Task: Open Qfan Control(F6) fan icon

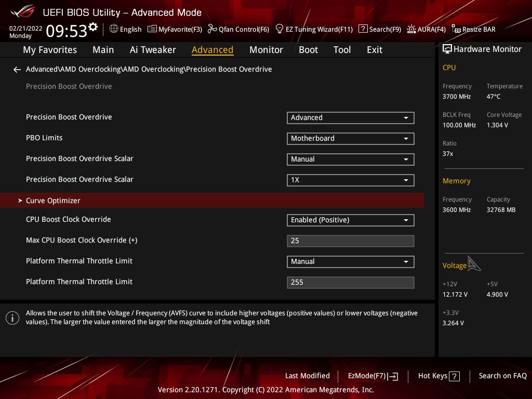Action: [x=212, y=29]
